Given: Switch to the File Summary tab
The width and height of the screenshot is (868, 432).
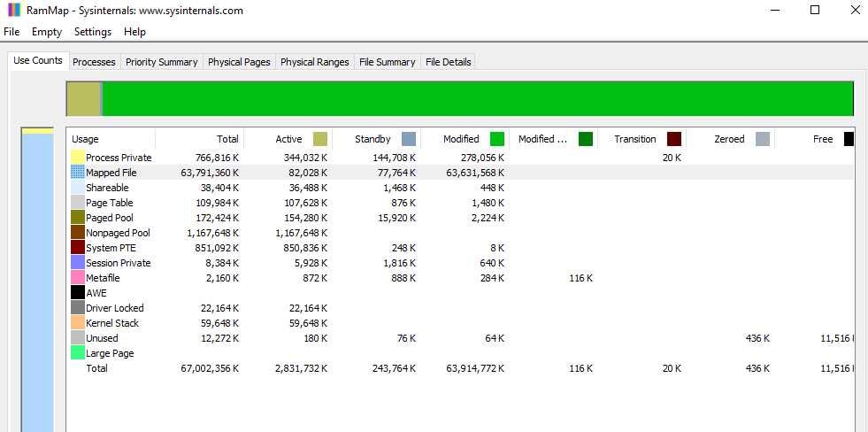Looking at the screenshot, I should click(x=388, y=62).
